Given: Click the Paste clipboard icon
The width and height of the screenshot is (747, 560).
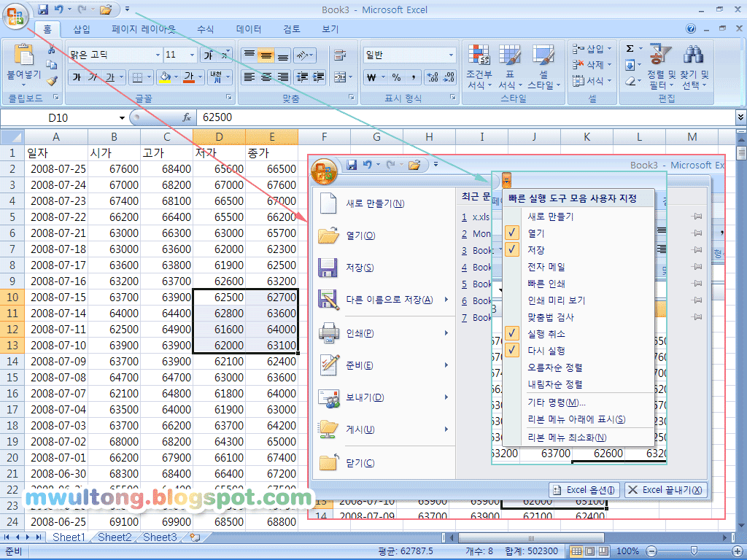Looking at the screenshot, I should (x=23, y=54).
